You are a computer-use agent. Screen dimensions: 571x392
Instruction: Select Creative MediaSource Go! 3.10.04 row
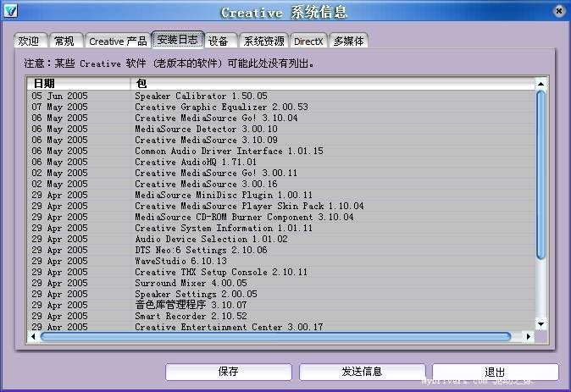click(x=281, y=118)
